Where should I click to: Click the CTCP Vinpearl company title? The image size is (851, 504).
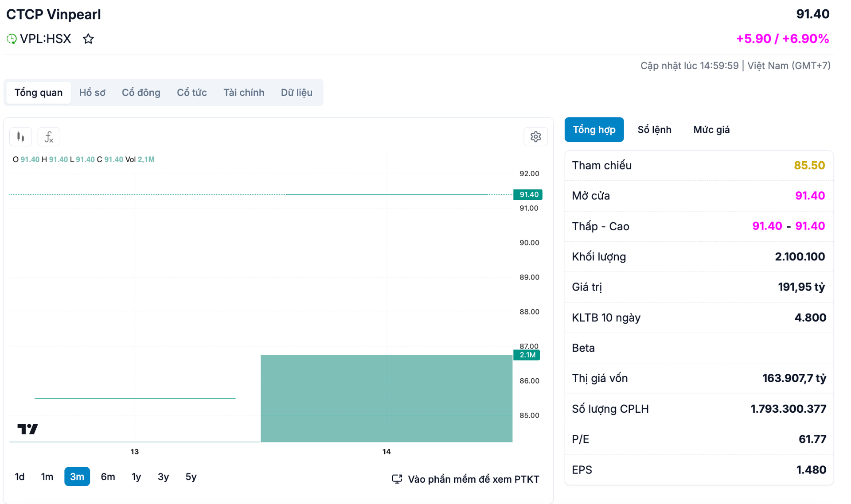pyautogui.click(x=53, y=14)
